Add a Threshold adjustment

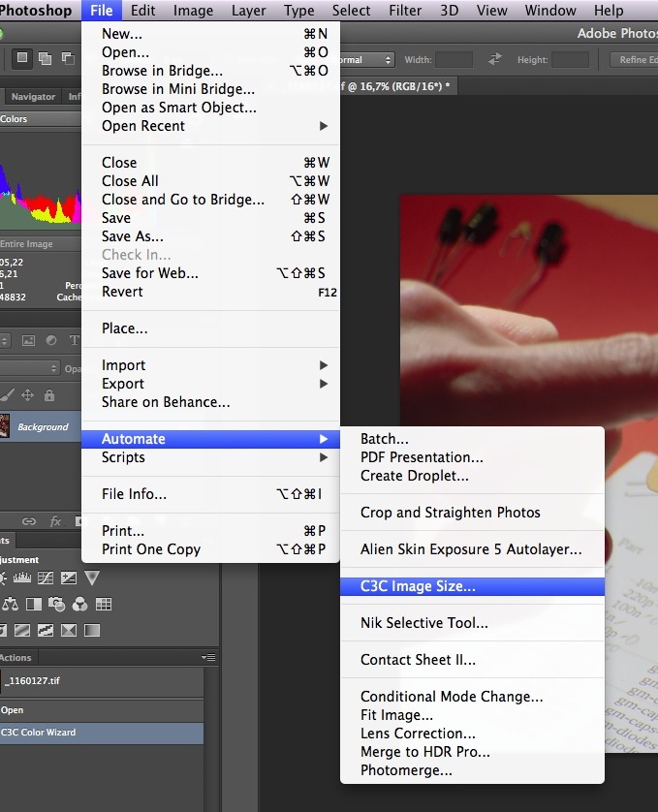(x=46, y=630)
